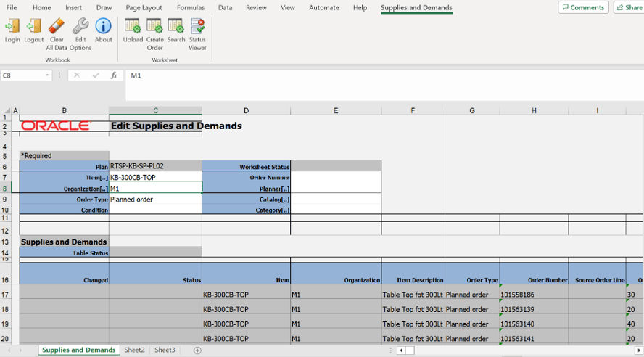Open the File menu
The image size is (644, 357).
coord(12,7)
